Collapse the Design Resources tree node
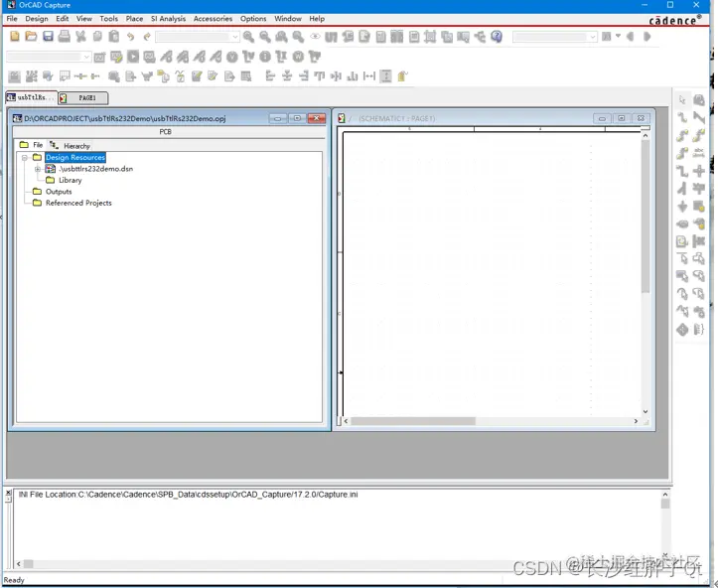 click(x=25, y=158)
